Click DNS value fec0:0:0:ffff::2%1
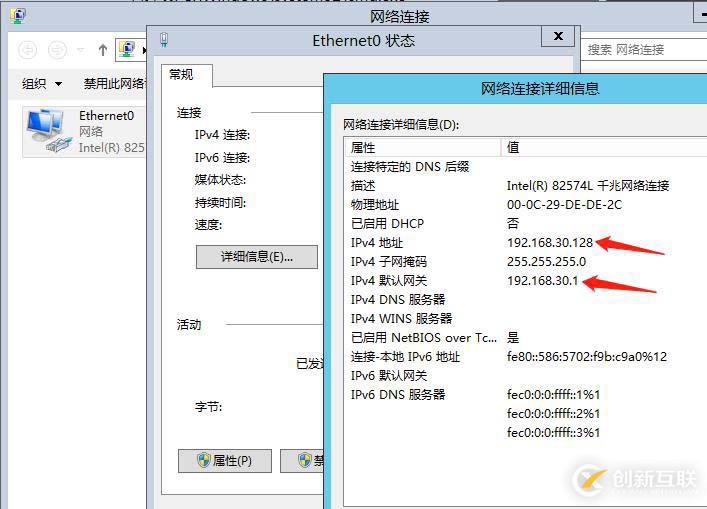The width and height of the screenshot is (707, 509). [554, 413]
